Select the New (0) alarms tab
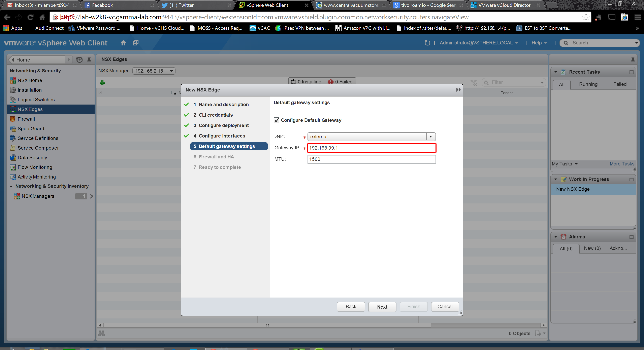 pos(592,248)
